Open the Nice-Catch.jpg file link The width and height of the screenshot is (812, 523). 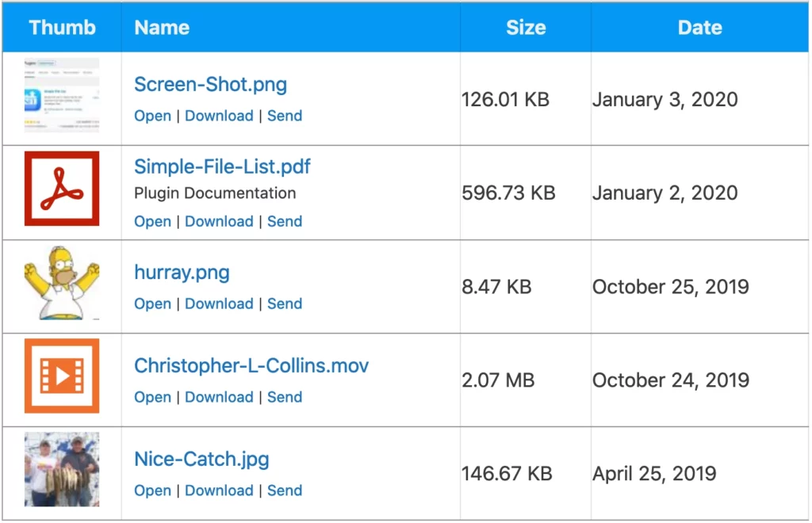point(201,459)
